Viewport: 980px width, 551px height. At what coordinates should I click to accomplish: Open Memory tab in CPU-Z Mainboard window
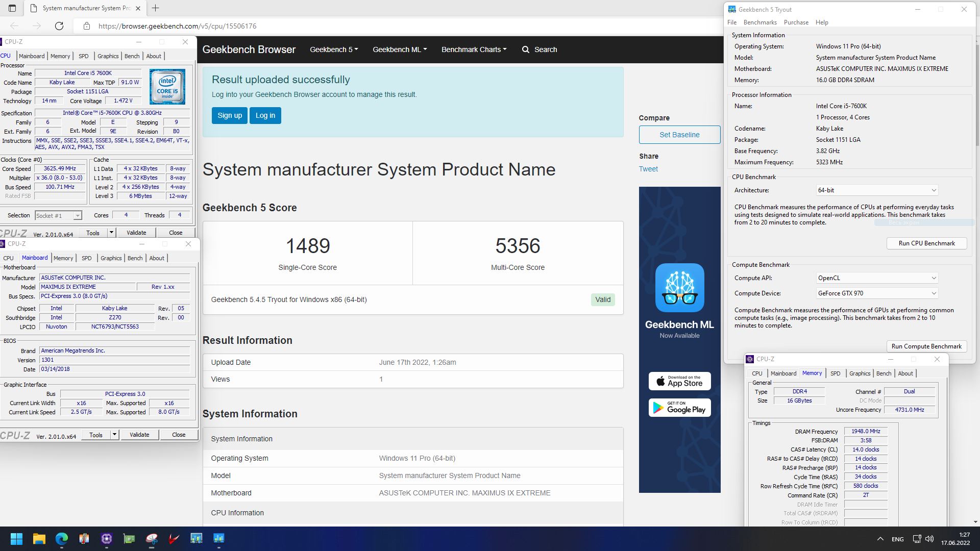63,258
